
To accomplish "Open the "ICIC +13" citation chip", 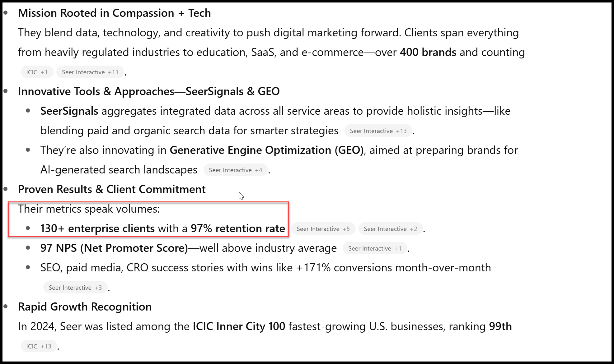I will (x=39, y=346).
